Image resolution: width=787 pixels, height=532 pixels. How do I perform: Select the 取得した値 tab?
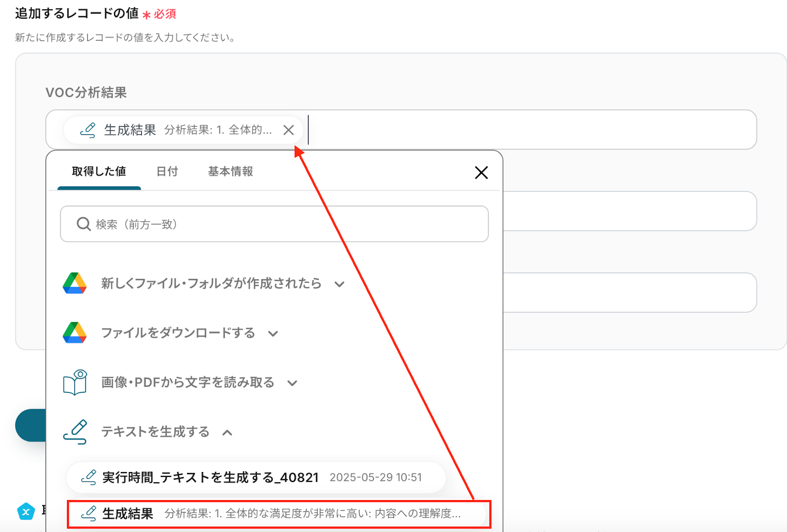99,172
